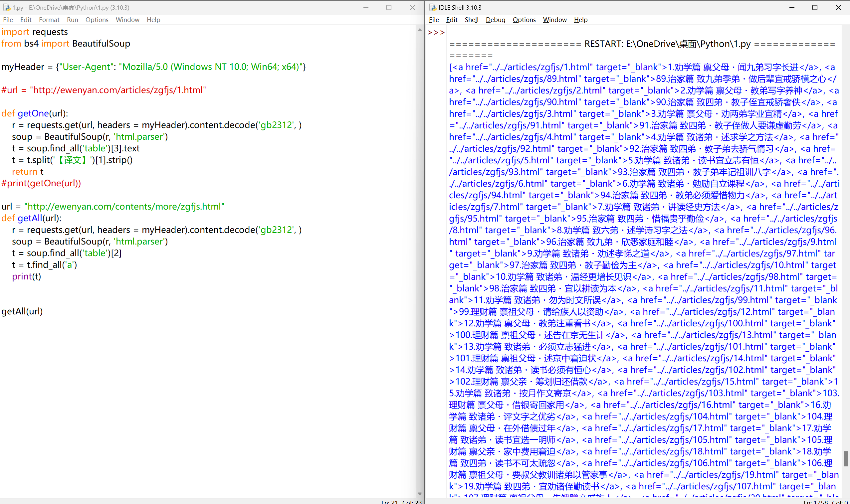Minimize the 1.py editor window
850x504 pixels.
pyautogui.click(x=366, y=7)
